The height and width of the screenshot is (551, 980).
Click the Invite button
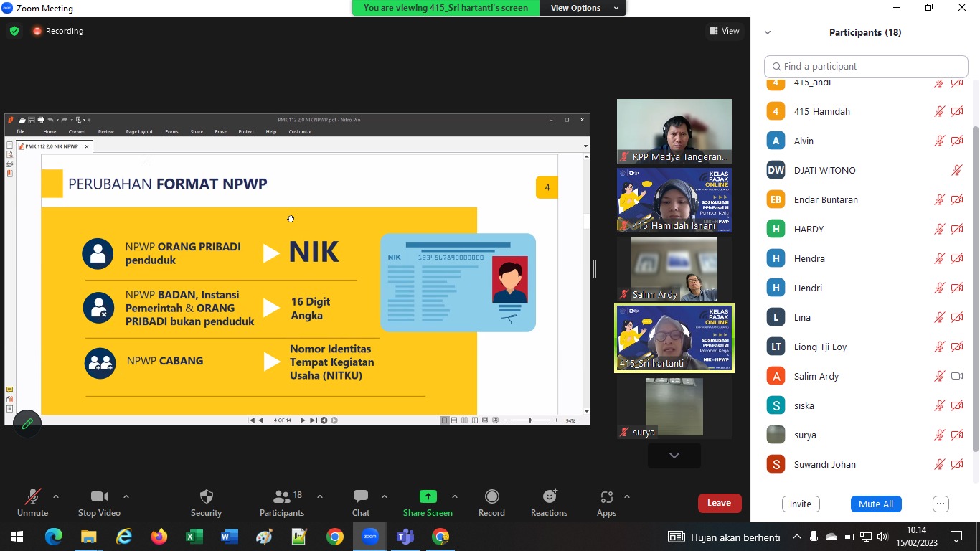coord(801,504)
